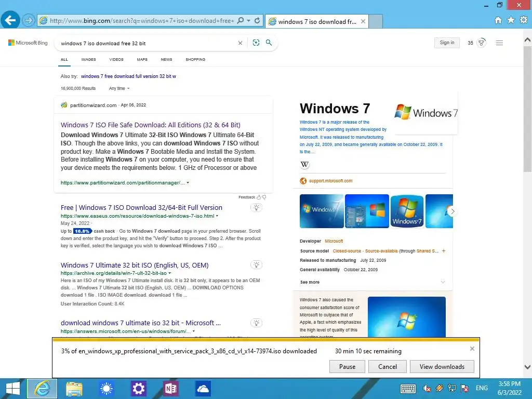This screenshot has width=532, height=399.
Task: Open third Windows 7 flag thumbnail
Action: [407, 211]
